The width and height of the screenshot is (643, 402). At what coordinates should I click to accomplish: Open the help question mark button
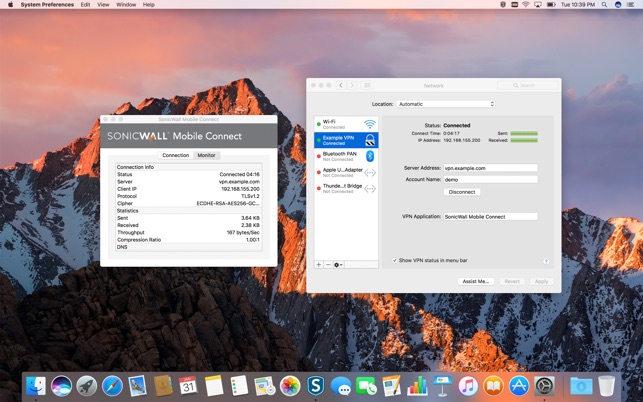pyautogui.click(x=546, y=261)
